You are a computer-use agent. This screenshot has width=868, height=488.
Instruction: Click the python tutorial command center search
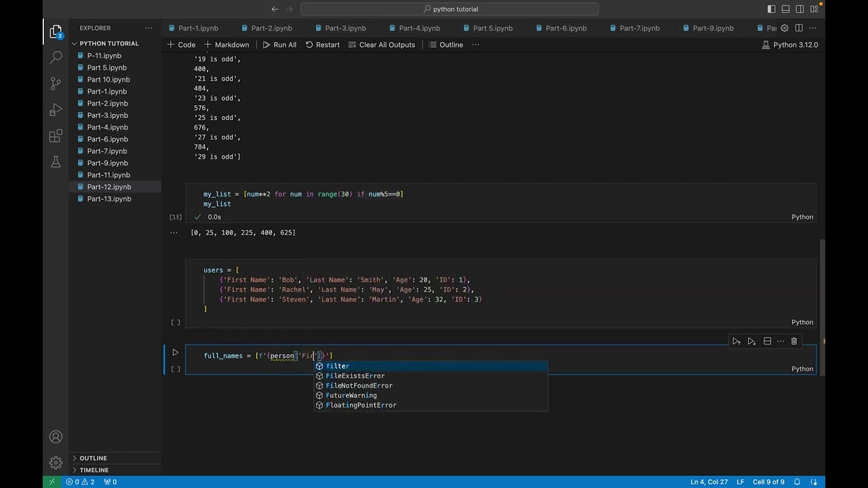pyautogui.click(x=450, y=9)
